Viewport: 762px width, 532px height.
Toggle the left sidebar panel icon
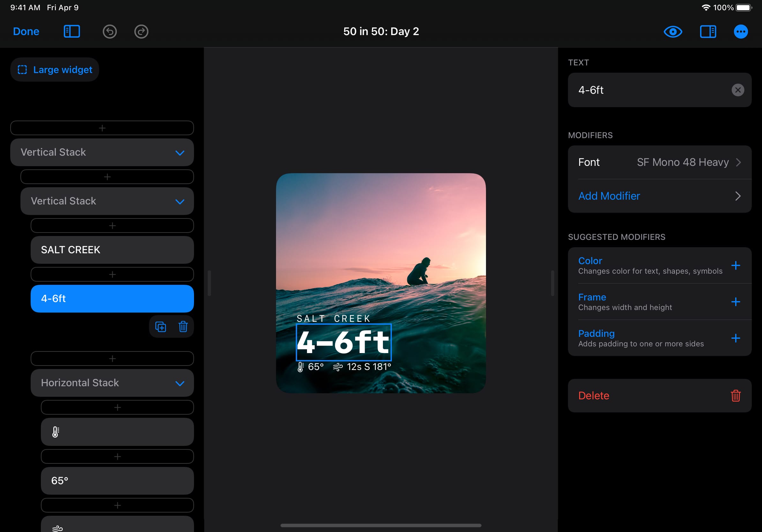[x=72, y=32]
